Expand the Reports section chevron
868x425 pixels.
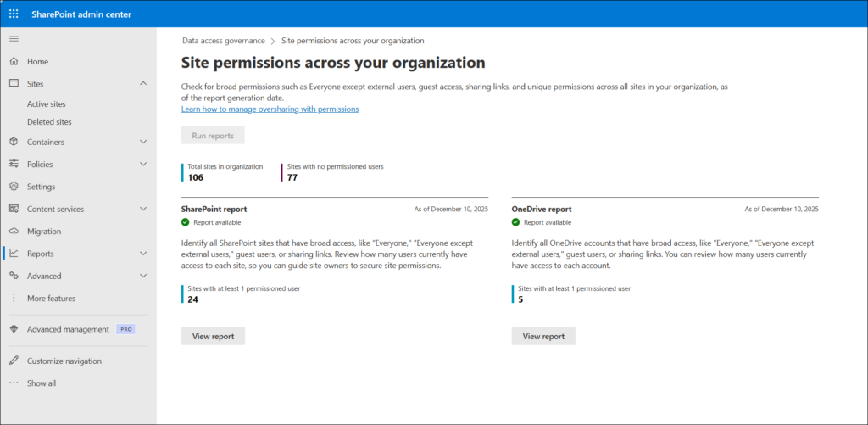click(x=142, y=254)
